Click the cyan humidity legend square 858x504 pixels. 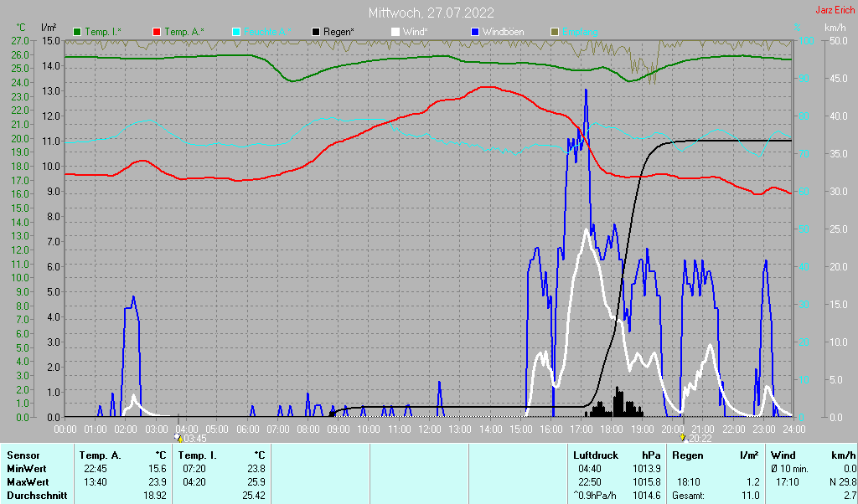tap(236, 32)
